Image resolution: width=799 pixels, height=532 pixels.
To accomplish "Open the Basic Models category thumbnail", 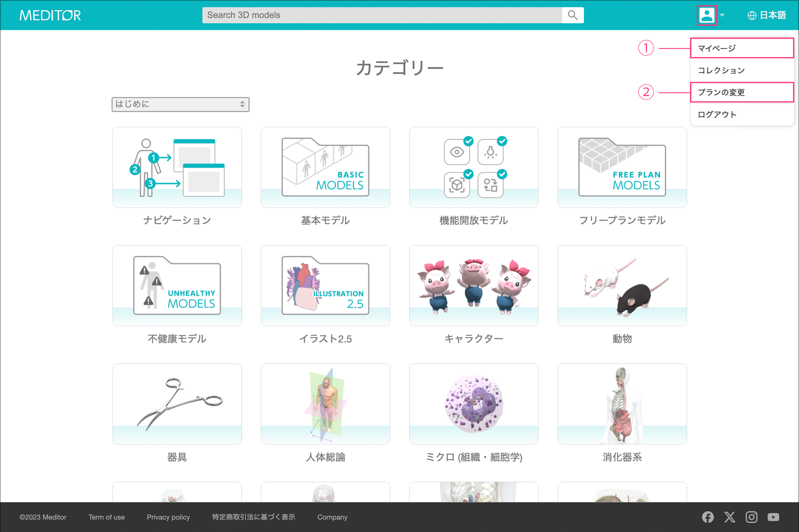I will 325,167.
